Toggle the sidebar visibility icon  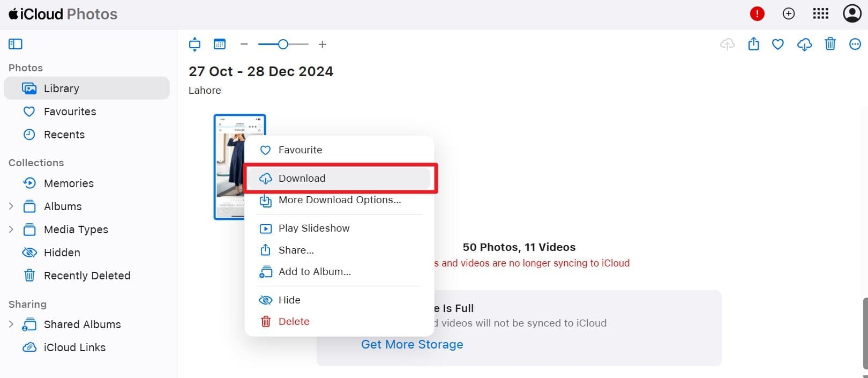coord(15,43)
